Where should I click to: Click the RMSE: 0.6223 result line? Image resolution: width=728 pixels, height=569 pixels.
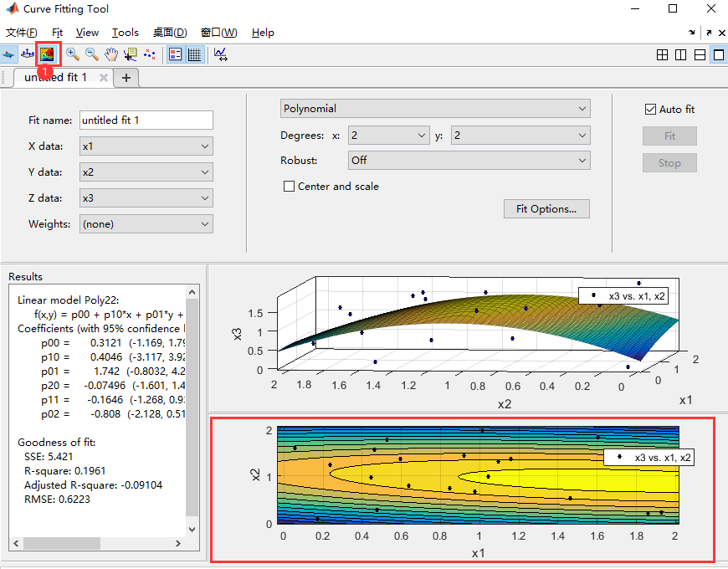(x=57, y=500)
